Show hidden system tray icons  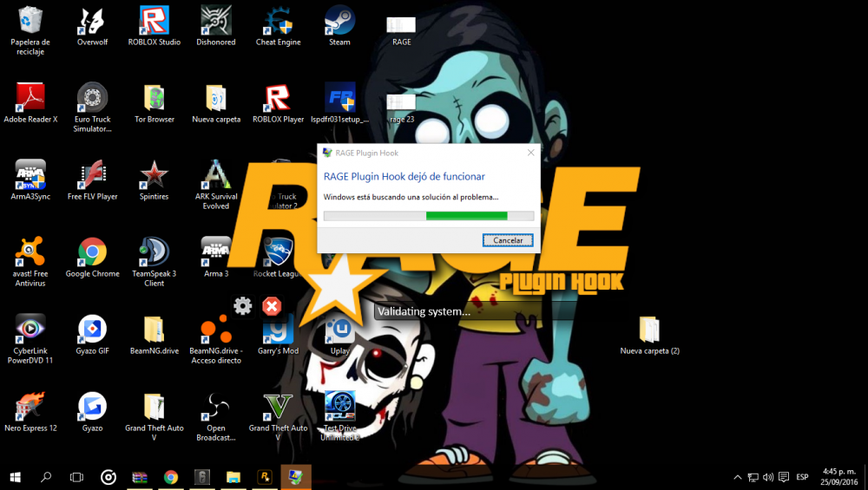pyautogui.click(x=737, y=477)
